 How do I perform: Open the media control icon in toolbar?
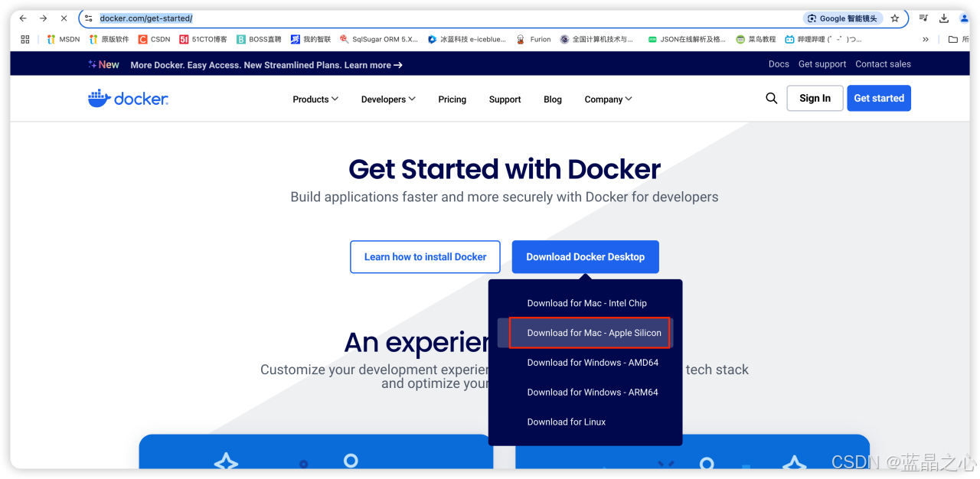924,18
